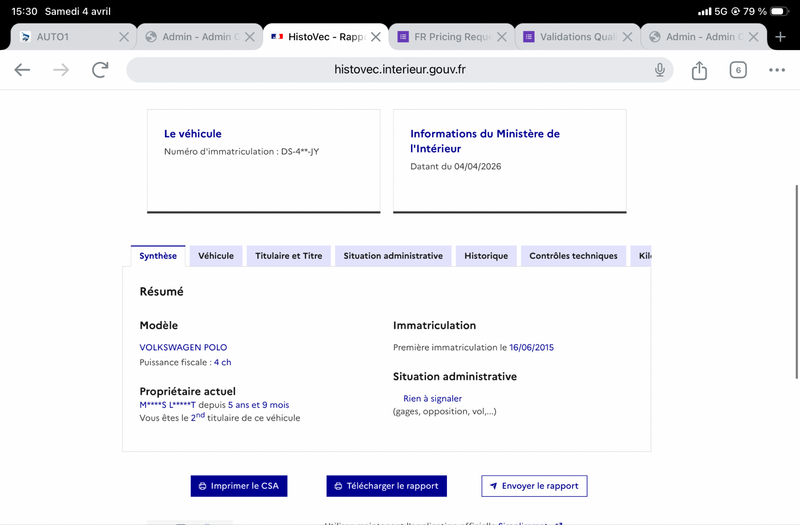Click Imprimer le CSA button
Screen dimensions: 800x525
238,486
